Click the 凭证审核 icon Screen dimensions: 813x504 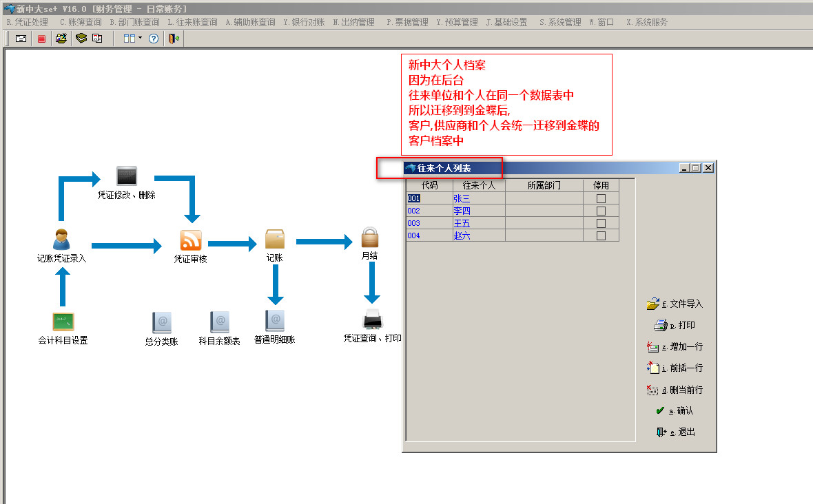[190, 240]
